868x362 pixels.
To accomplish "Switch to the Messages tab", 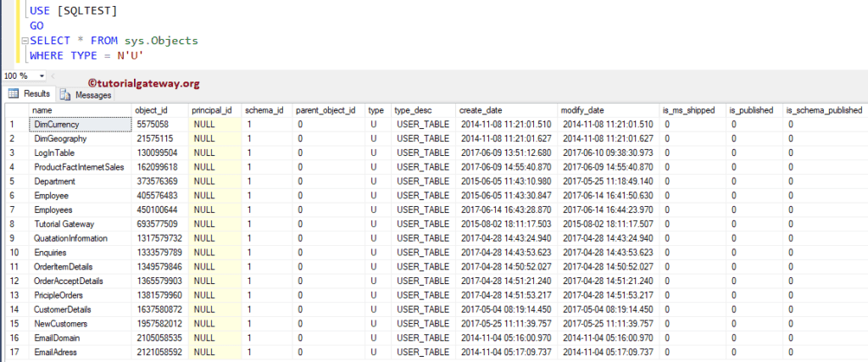I will (86, 95).
